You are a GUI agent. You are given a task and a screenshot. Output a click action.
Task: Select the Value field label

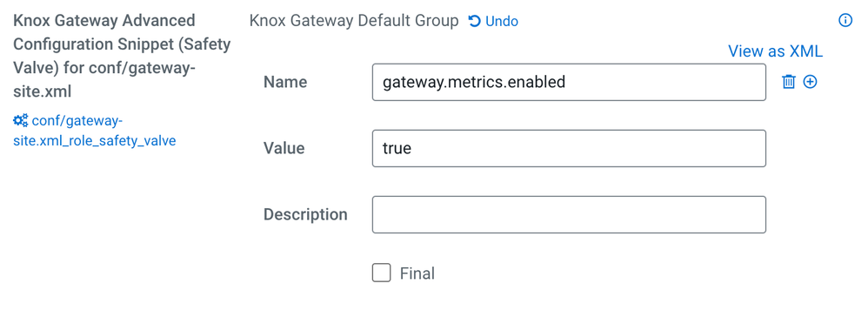[x=284, y=148]
